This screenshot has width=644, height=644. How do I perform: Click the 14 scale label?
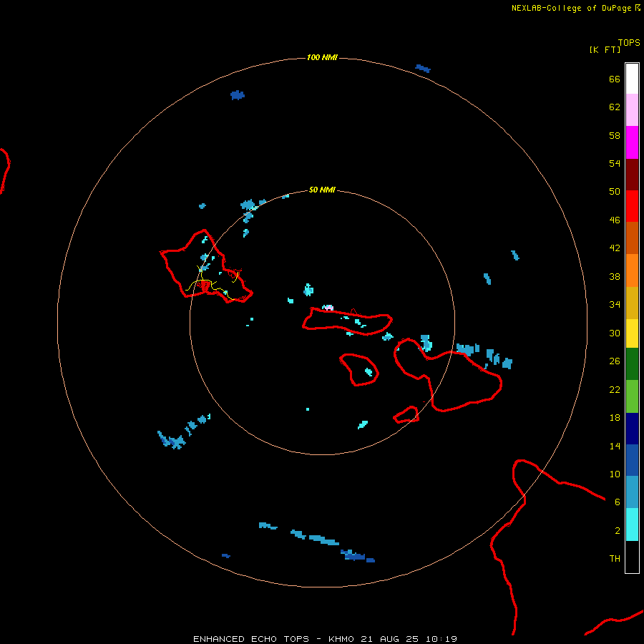pyautogui.click(x=615, y=446)
